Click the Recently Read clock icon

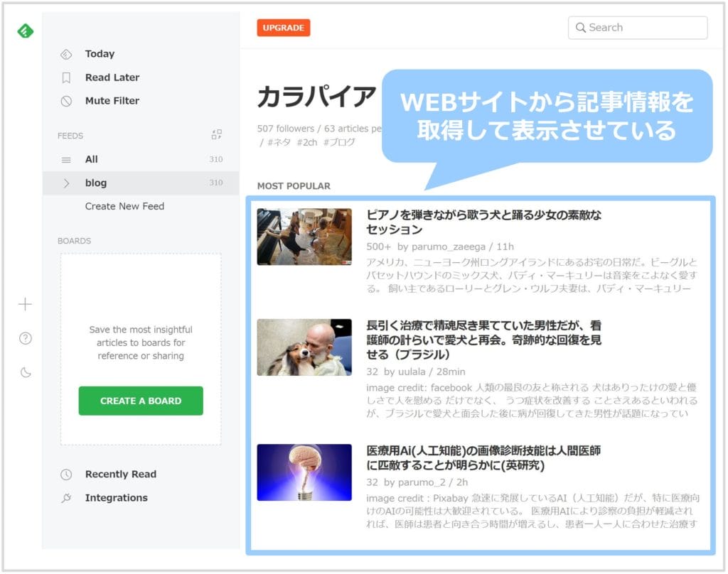click(x=66, y=475)
